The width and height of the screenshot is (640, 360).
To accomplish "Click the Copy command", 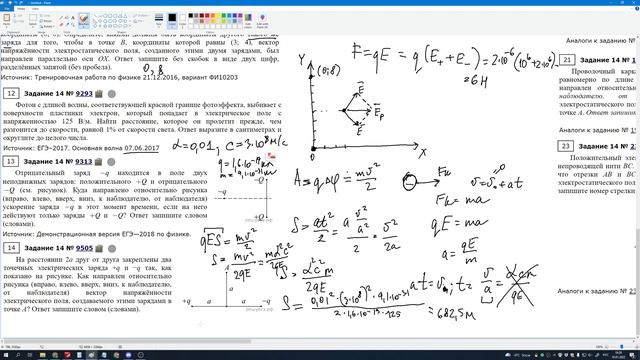I will pos(18,21).
